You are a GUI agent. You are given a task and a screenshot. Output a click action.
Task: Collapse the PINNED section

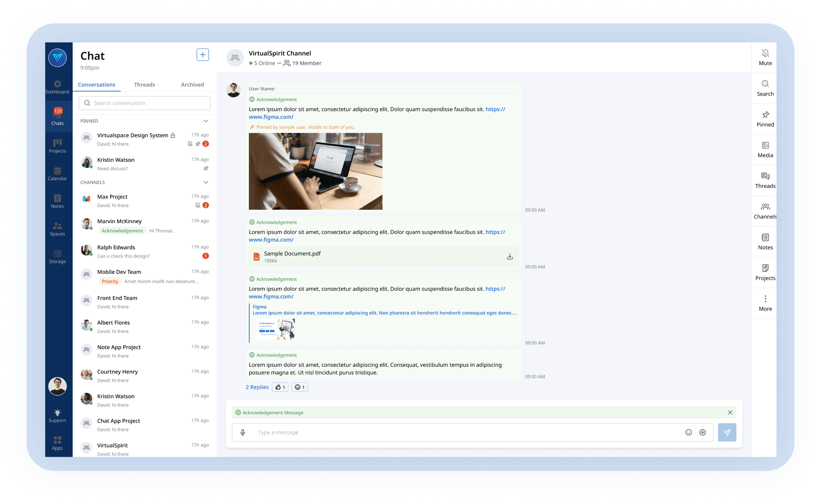(206, 121)
